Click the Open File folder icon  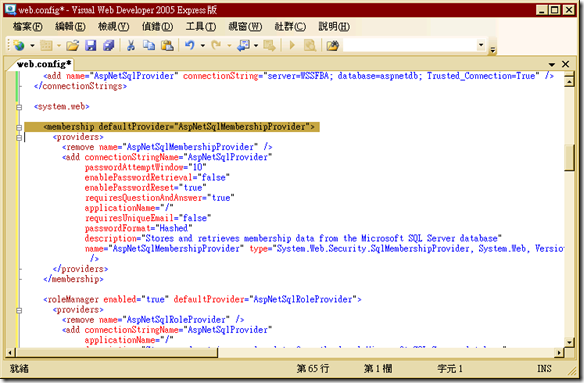[x=73, y=45]
